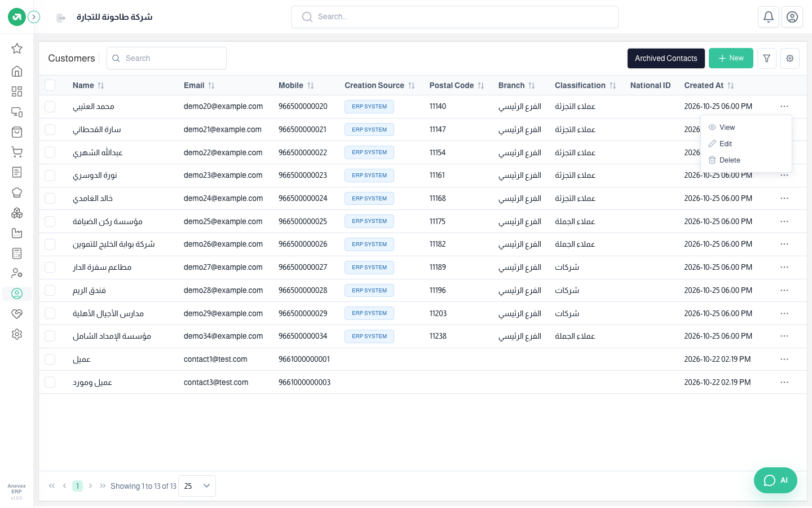Open actions menu for demo24@example.com row

784,198
